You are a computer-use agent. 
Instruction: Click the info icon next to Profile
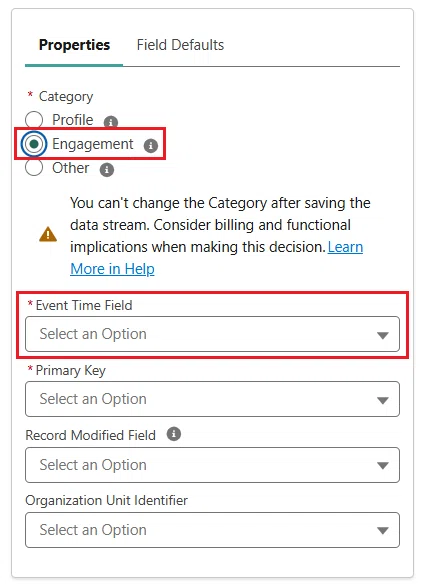click(x=111, y=122)
